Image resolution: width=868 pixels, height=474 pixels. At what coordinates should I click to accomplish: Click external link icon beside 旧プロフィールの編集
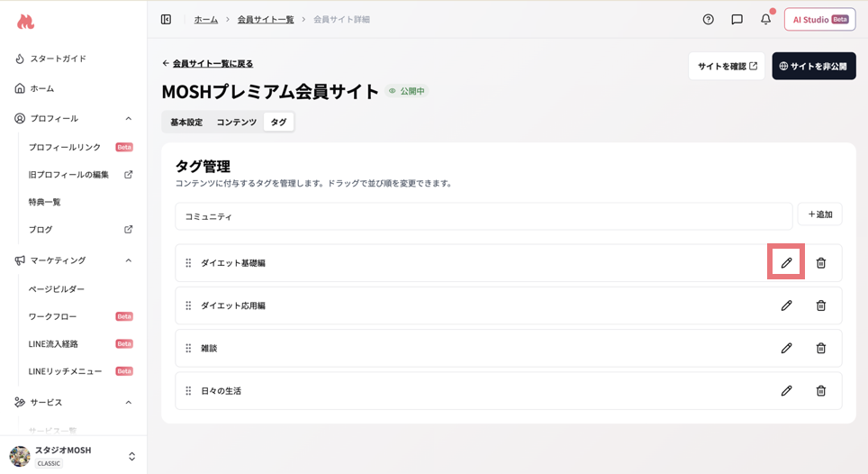click(x=129, y=175)
